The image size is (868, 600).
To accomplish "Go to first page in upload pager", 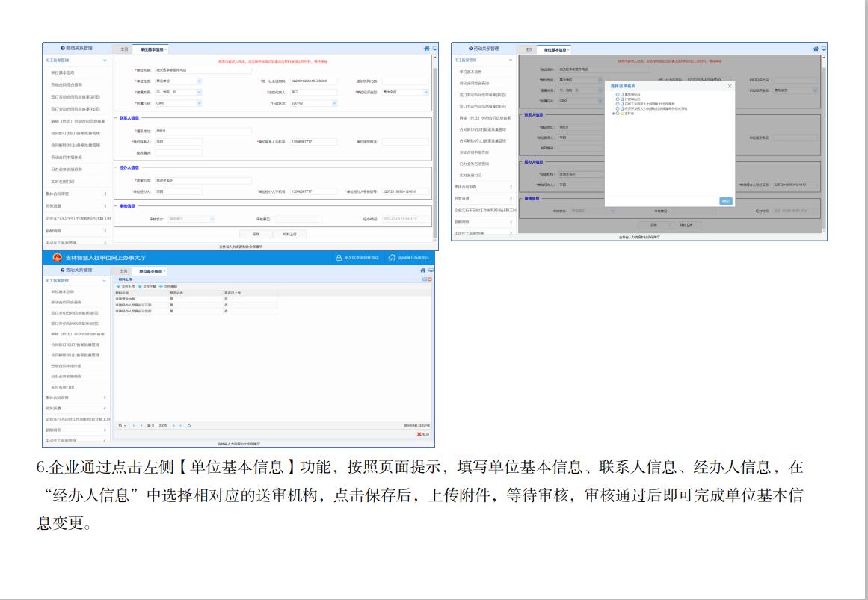I will click(x=134, y=426).
